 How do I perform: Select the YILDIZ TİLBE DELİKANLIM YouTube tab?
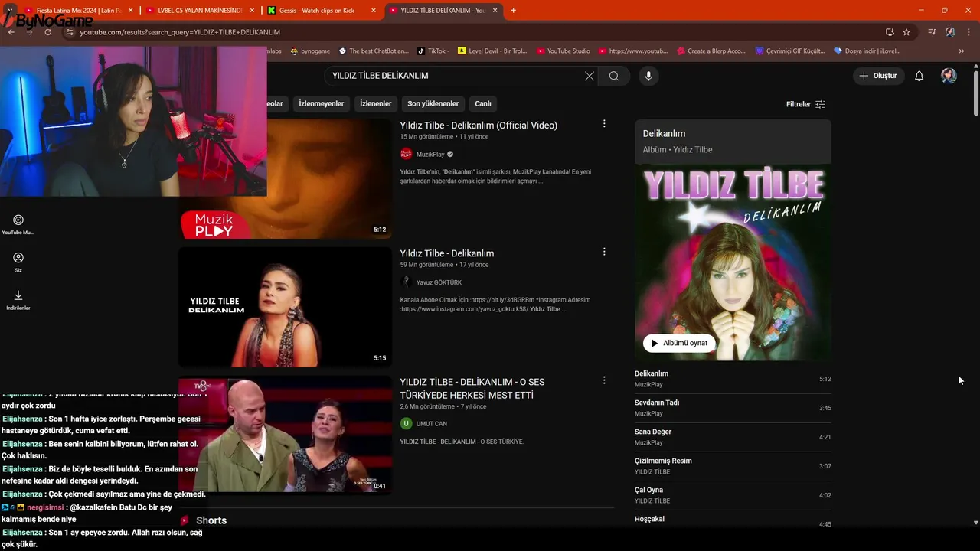click(442, 11)
